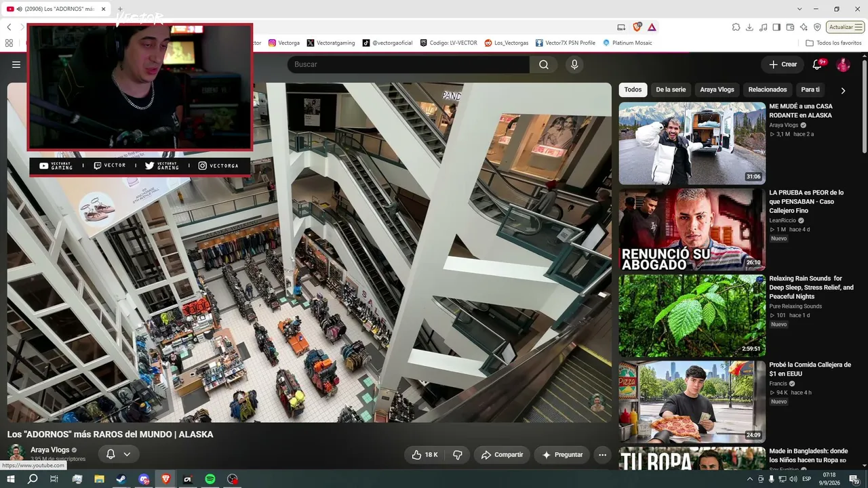This screenshot has height=488, width=868.
Task: Open subscription notification settings dropdown
Action: point(118,454)
